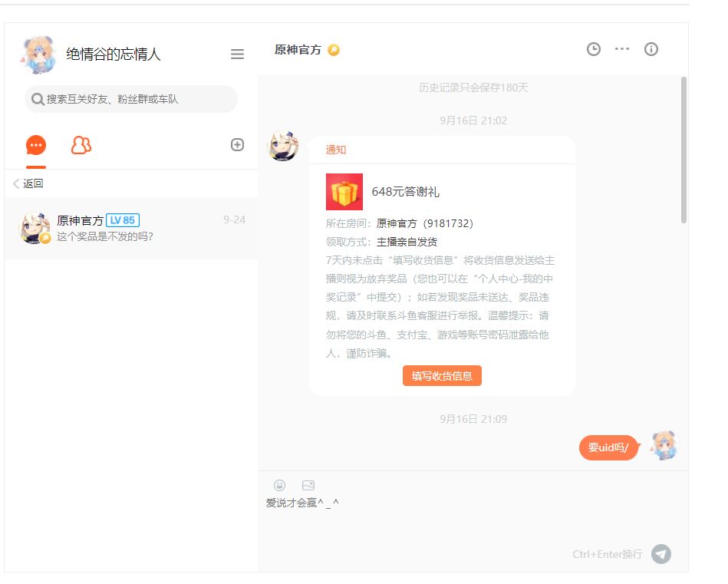
Task: Click the 9-24 date on conversation row
Action: coord(234,219)
